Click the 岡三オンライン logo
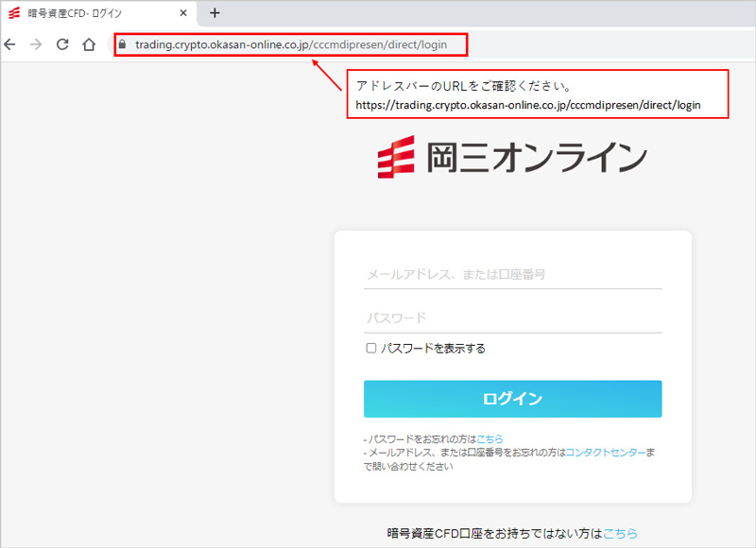 (x=512, y=157)
